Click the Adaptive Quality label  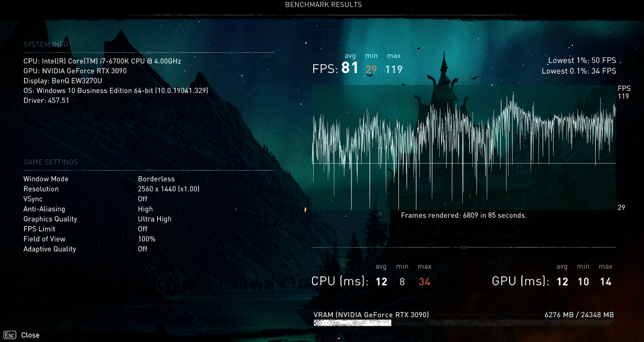50,249
